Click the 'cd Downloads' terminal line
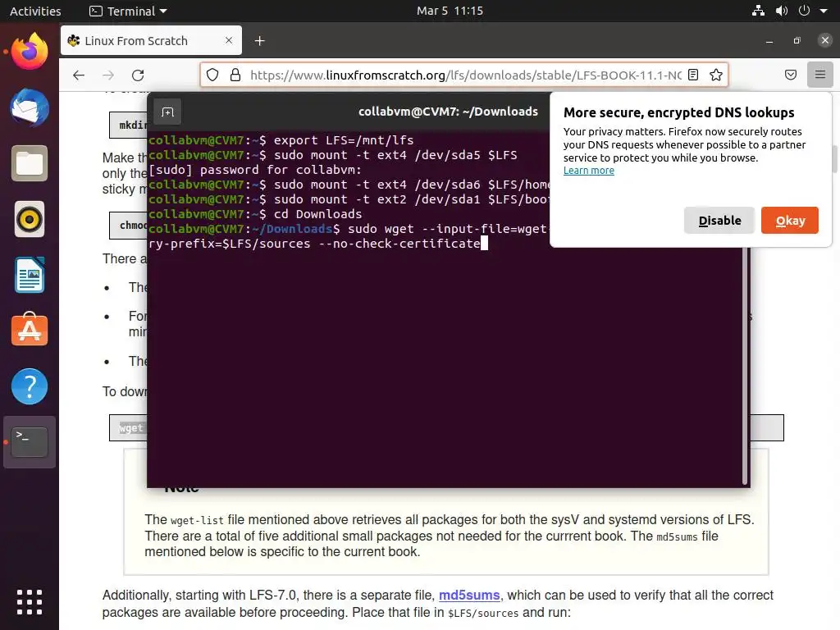 pyautogui.click(x=255, y=214)
